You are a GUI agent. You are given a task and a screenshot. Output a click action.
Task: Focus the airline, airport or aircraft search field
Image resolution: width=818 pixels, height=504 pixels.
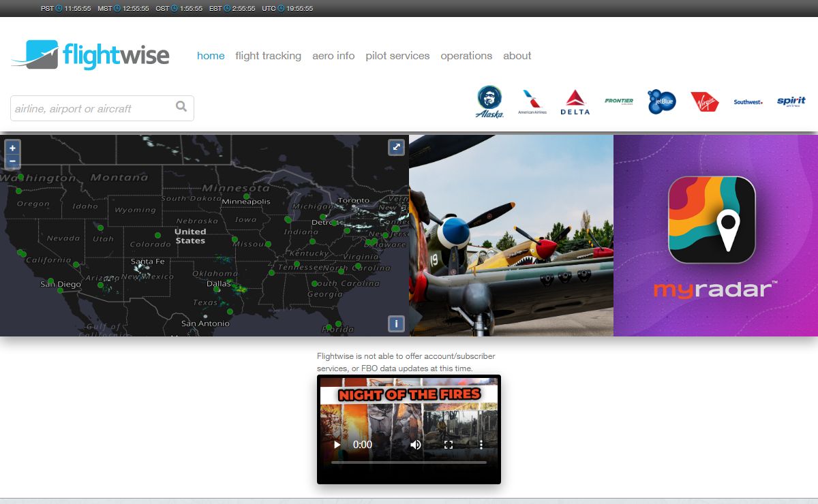tap(102, 108)
